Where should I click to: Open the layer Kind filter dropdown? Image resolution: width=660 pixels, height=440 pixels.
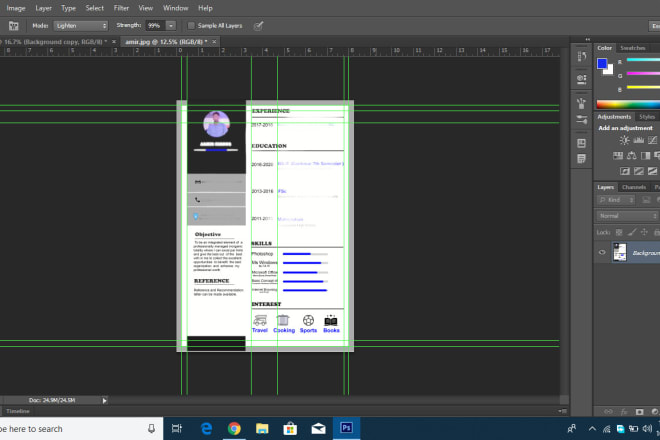coord(617,200)
